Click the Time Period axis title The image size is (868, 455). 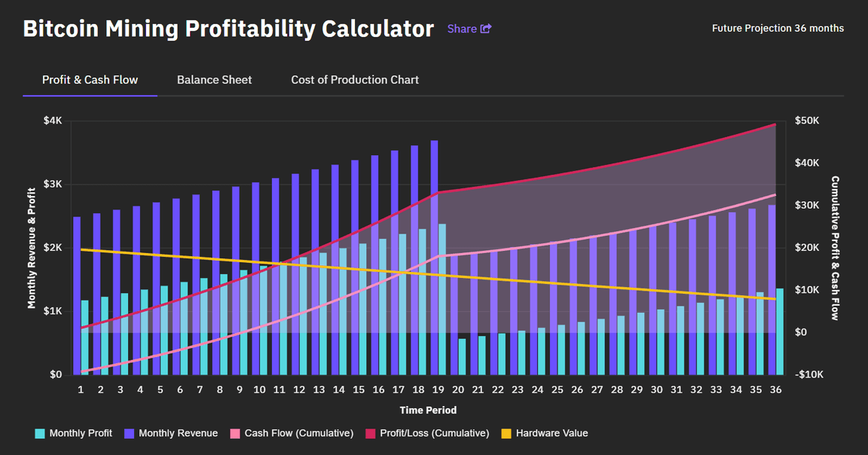[428, 410]
